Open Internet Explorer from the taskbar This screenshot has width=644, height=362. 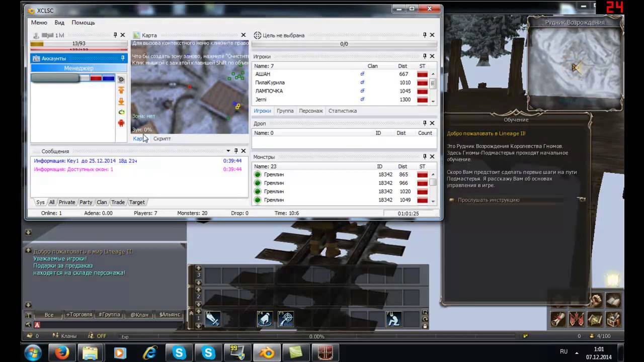coord(150,352)
